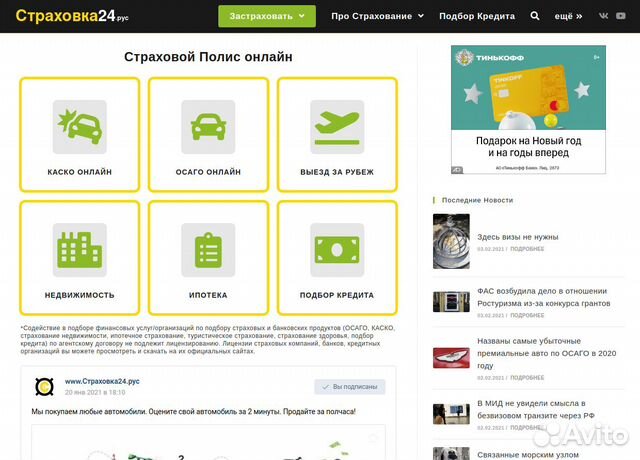Click the Tinkoff card advertisement banner
This screenshot has width=640, height=460.
pyautogui.click(x=528, y=110)
